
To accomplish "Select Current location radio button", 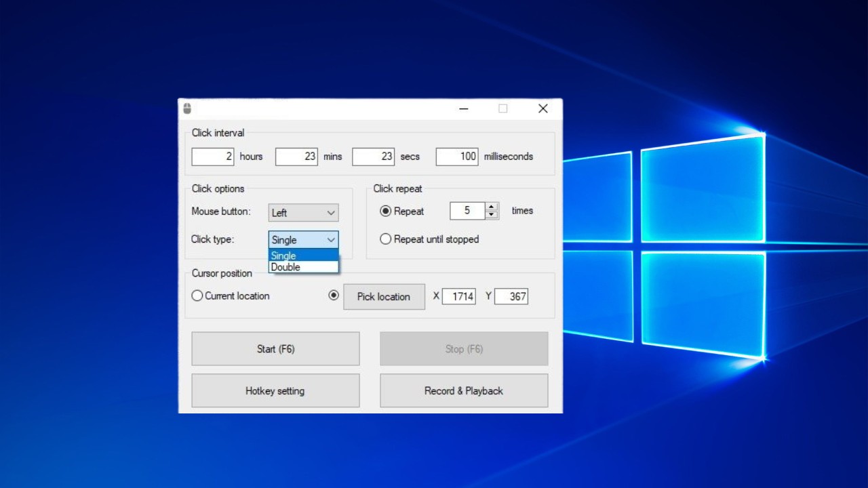I will (197, 296).
